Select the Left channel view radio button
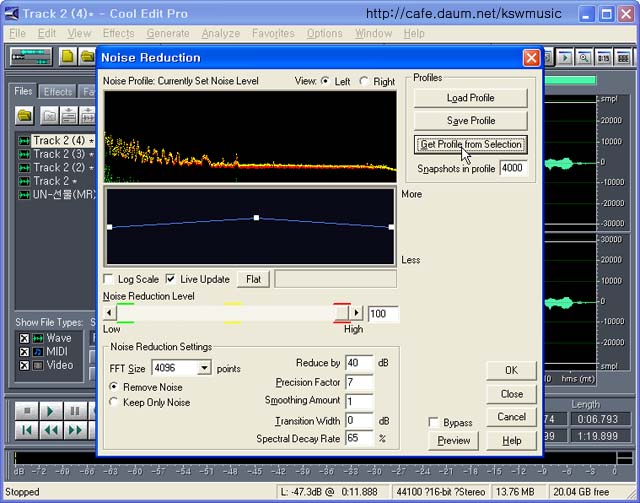Viewport: 640px width, 503px height. click(x=325, y=81)
